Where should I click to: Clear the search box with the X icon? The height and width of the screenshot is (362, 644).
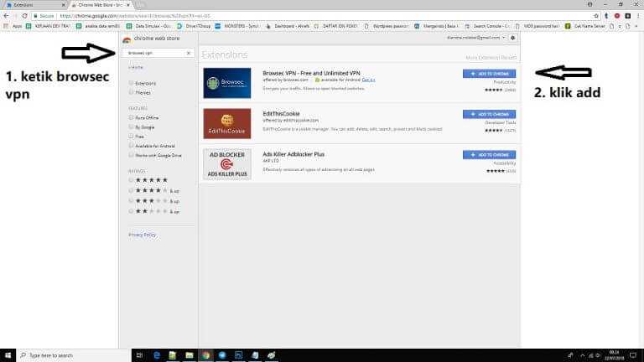[189, 53]
